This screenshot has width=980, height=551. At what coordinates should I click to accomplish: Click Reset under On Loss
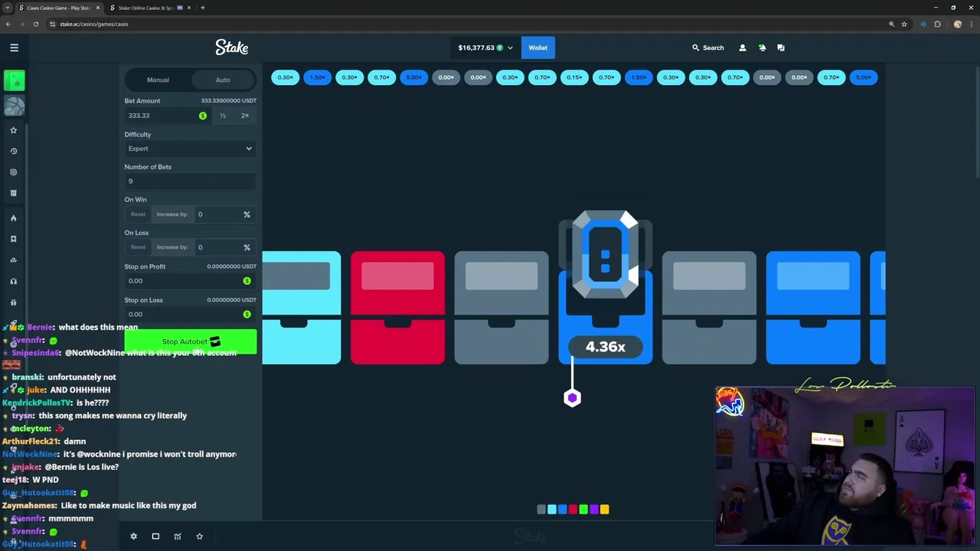(x=138, y=247)
